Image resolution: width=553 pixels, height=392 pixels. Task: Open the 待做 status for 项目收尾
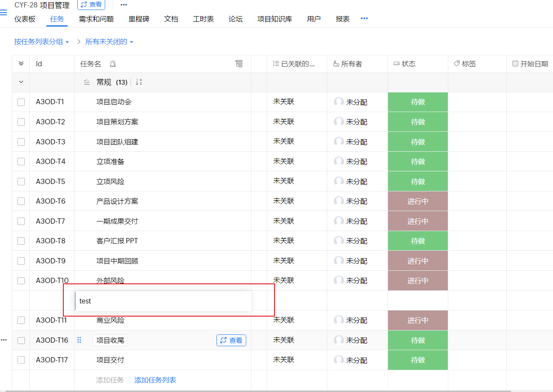click(x=418, y=340)
